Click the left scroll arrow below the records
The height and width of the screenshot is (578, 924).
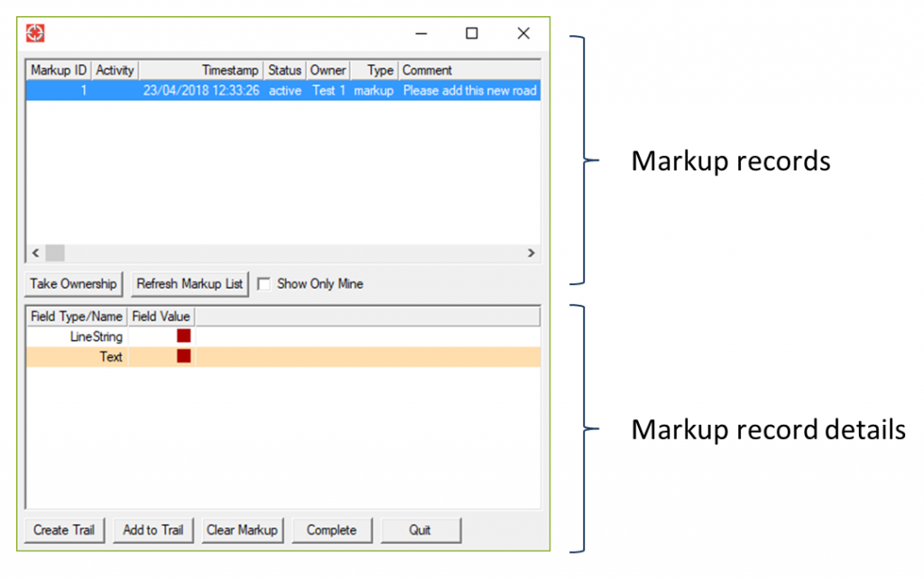coord(35,253)
